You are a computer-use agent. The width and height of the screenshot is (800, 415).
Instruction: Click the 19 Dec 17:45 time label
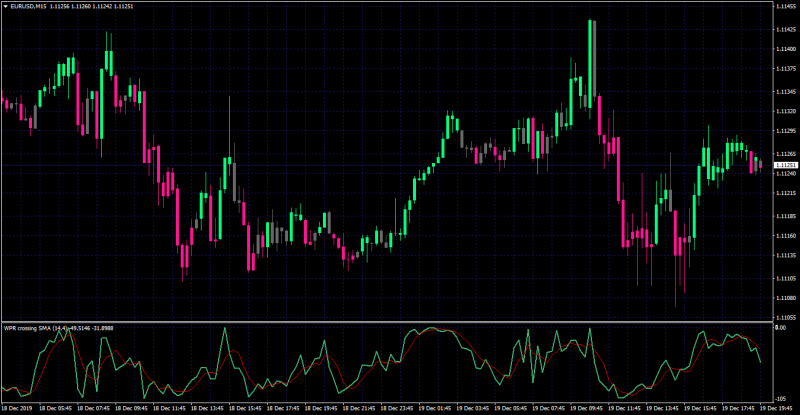[x=739, y=408]
